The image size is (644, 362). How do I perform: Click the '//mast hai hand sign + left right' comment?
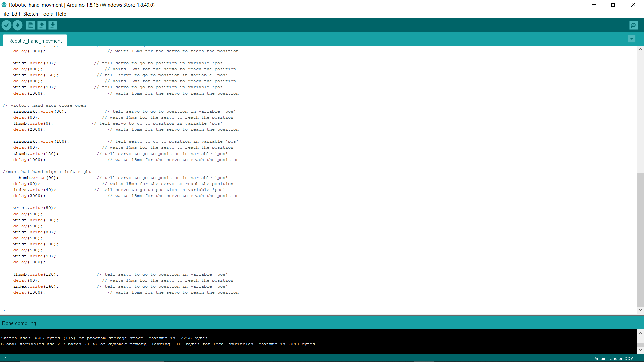click(47, 172)
